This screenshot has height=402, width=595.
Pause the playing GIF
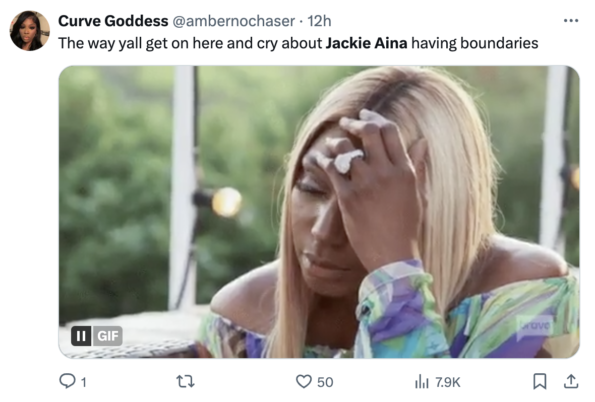tap(81, 336)
